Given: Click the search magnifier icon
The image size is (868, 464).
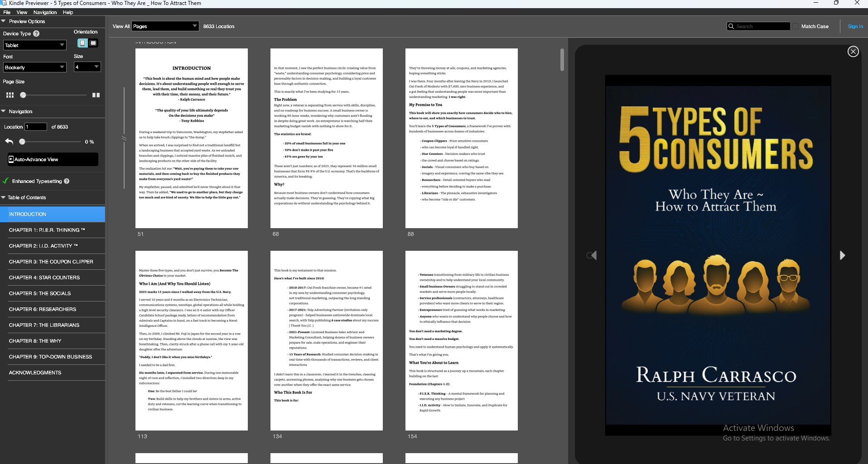Looking at the screenshot, I should tap(731, 26).
